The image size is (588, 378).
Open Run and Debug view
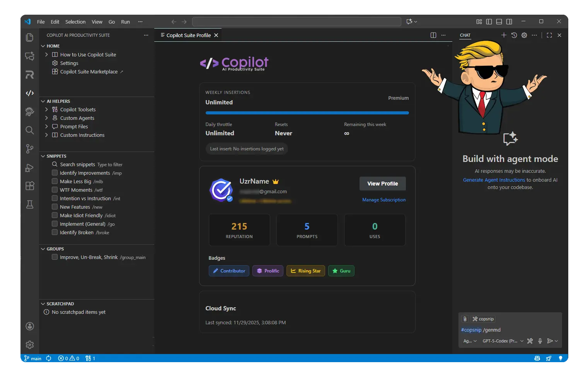29,167
